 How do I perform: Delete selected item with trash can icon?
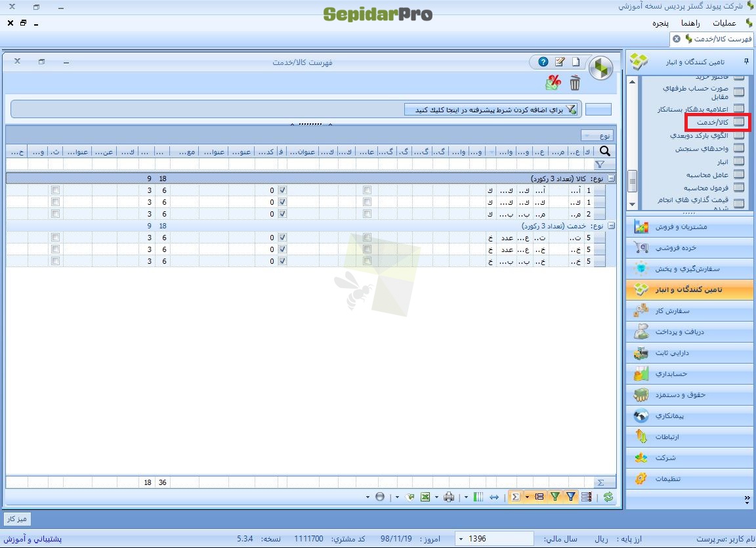pyautogui.click(x=575, y=83)
